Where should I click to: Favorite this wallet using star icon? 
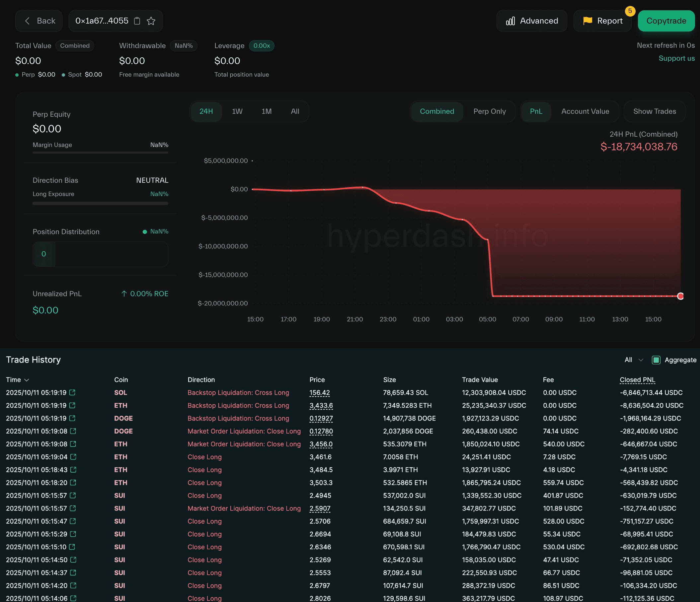151,21
